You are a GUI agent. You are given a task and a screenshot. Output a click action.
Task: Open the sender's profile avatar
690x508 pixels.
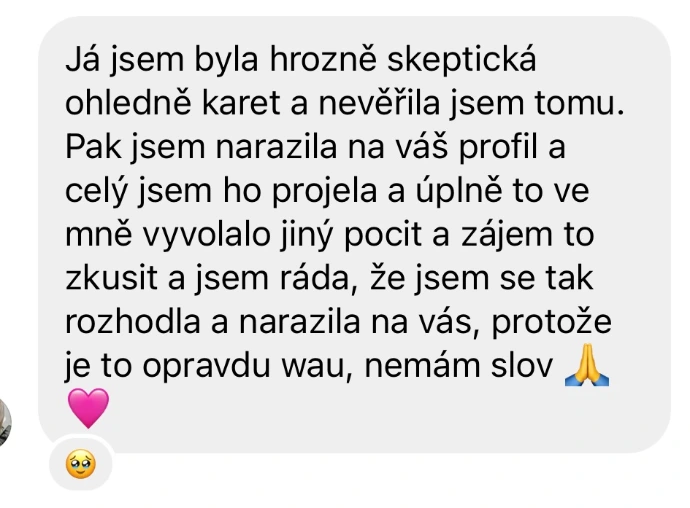click(x=4, y=422)
